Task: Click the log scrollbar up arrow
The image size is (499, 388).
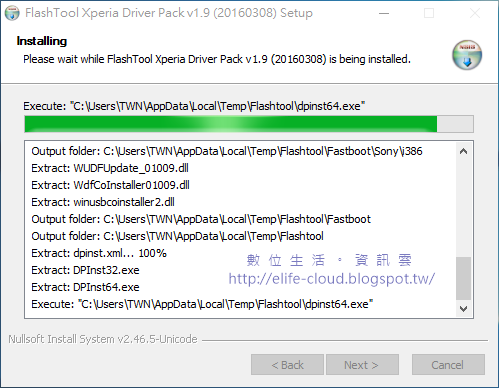Action: (463, 151)
